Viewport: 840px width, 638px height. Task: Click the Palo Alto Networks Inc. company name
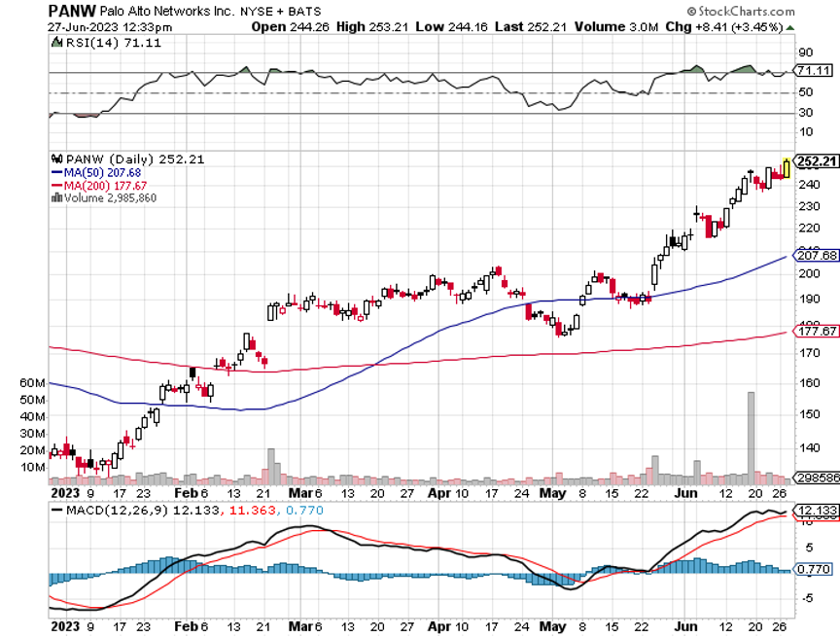point(167,11)
